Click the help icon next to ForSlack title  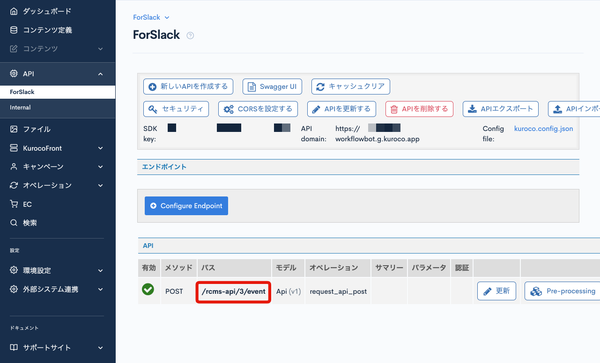[190, 36]
